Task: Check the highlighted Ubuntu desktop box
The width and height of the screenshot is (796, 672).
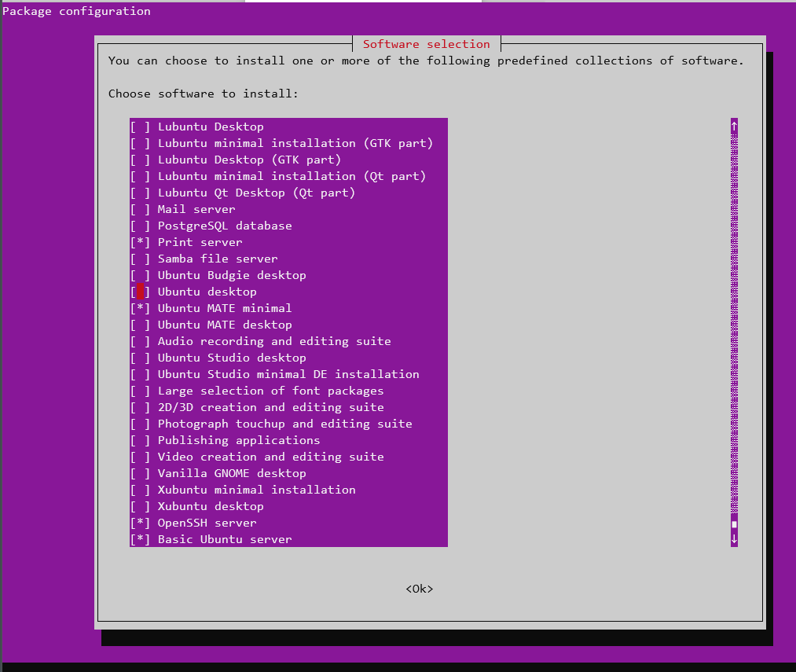Action: (x=140, y=292)
